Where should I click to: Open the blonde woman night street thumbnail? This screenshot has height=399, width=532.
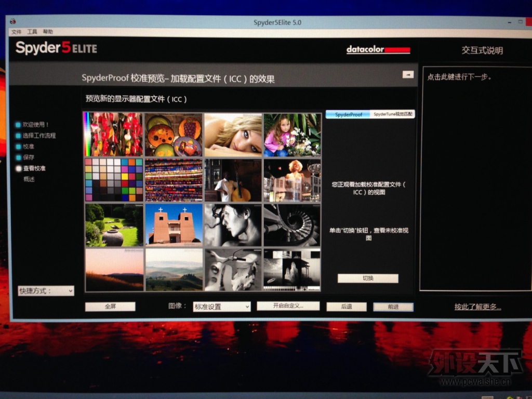292,180
